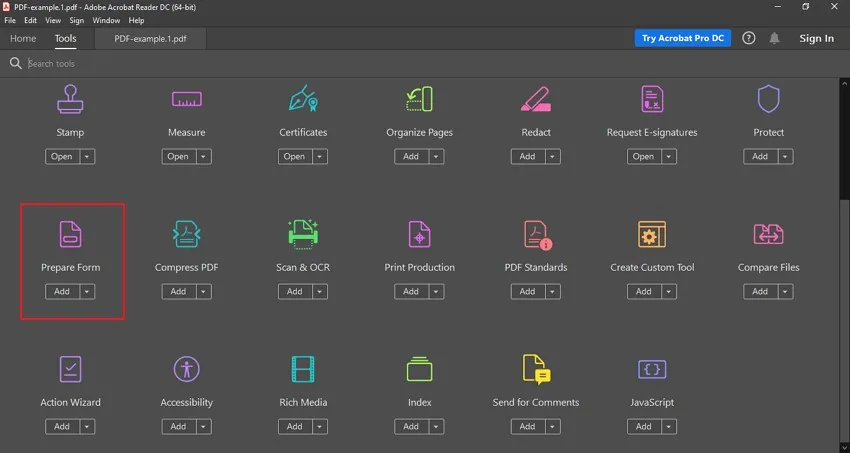Expand the Protect Add dropdown arrow
Image resolution: width=850 pixels, height=453 pixels.
[785, 157]
